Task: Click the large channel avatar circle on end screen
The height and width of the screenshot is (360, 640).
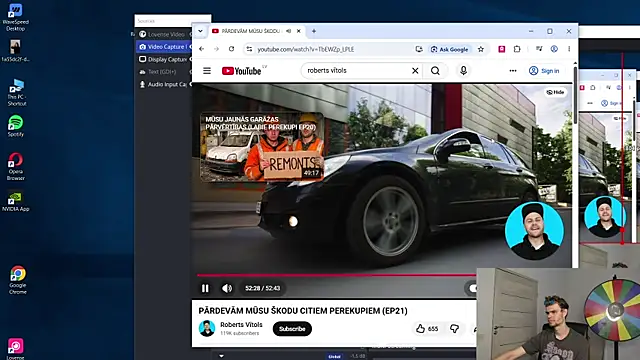Action: point(534,231)
